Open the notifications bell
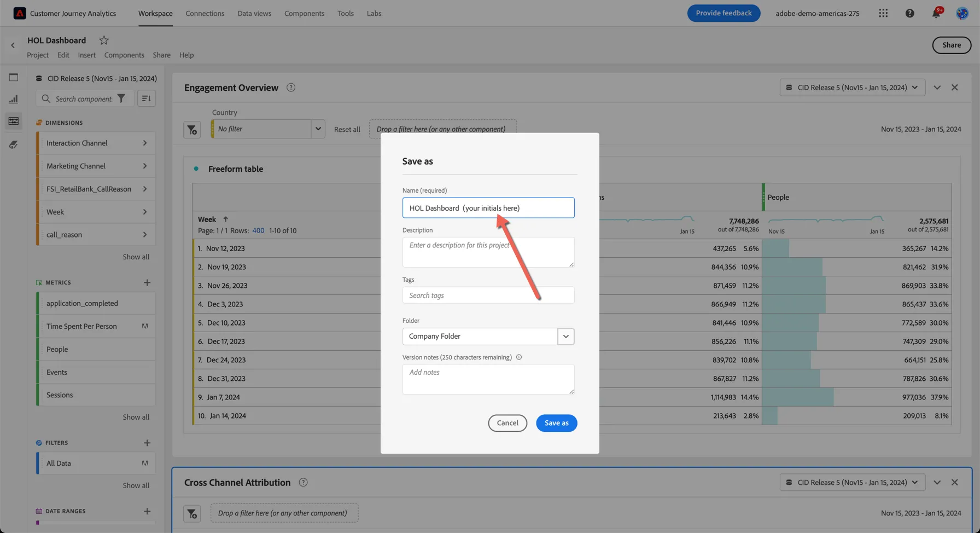Screen dimensions: 980x533 coord(936,13)
